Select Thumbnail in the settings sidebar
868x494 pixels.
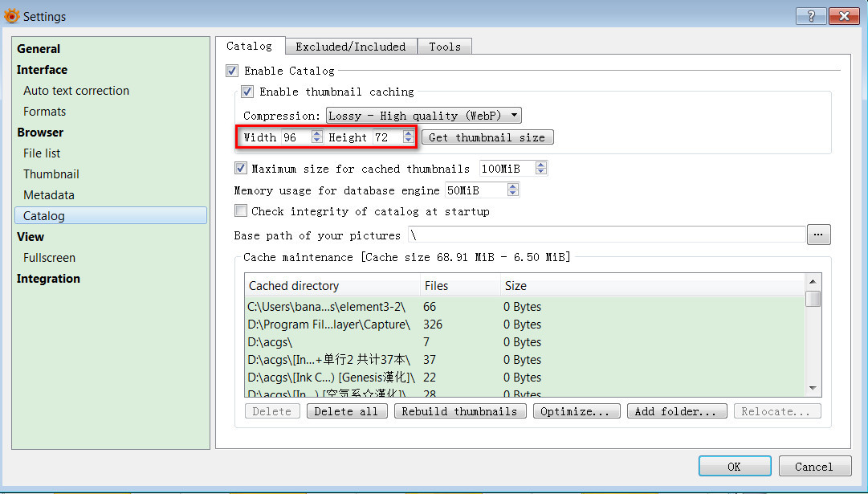pyautogui.click(x=51, y=174)
